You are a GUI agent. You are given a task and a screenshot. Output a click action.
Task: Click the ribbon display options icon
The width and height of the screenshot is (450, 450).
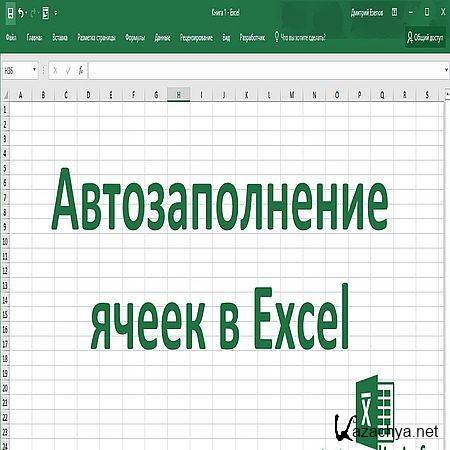click(394, 13)
